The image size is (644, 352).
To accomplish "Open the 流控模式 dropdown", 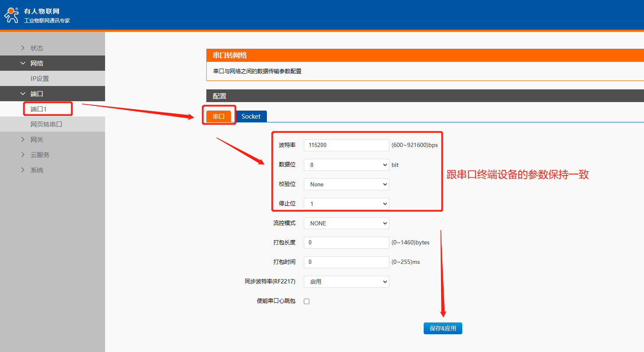I will click(x=346, y=223).
